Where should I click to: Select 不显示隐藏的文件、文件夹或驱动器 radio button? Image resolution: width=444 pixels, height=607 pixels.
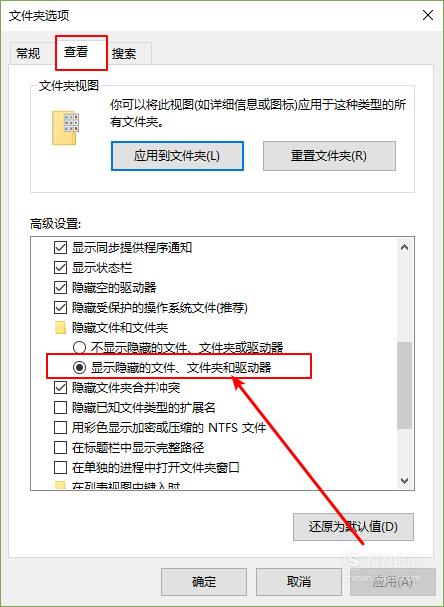(x=79, y=348)
